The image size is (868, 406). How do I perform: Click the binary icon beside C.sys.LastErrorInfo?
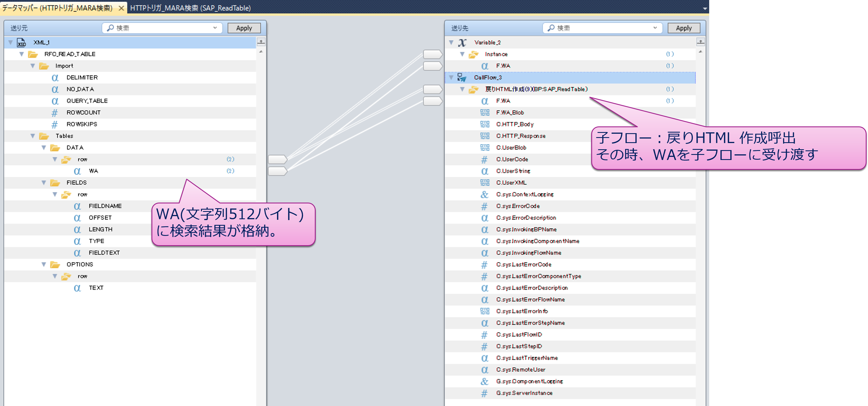tap(485, 311)
